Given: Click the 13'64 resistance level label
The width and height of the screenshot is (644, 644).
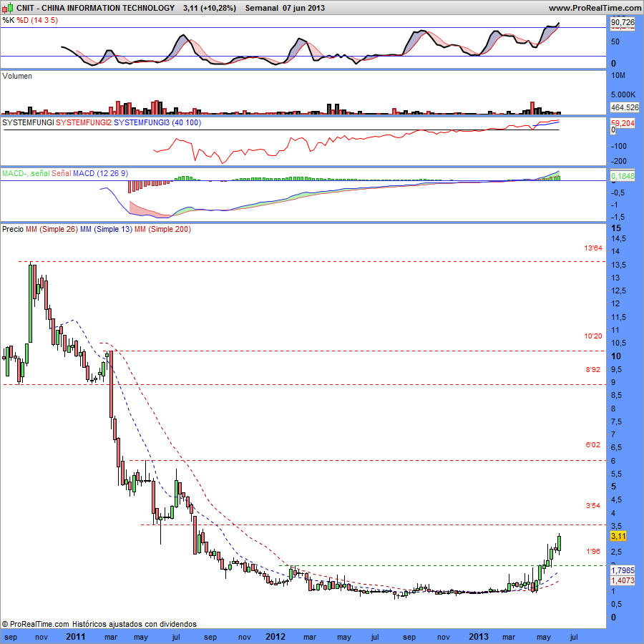Looking at the screenshot, I should pos(593,248).
